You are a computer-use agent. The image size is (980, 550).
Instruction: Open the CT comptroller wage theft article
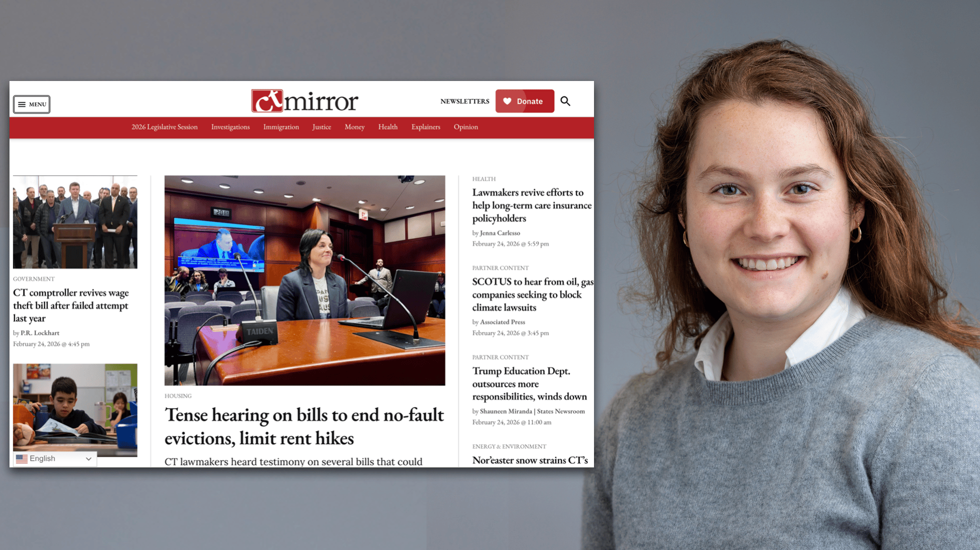70,305
